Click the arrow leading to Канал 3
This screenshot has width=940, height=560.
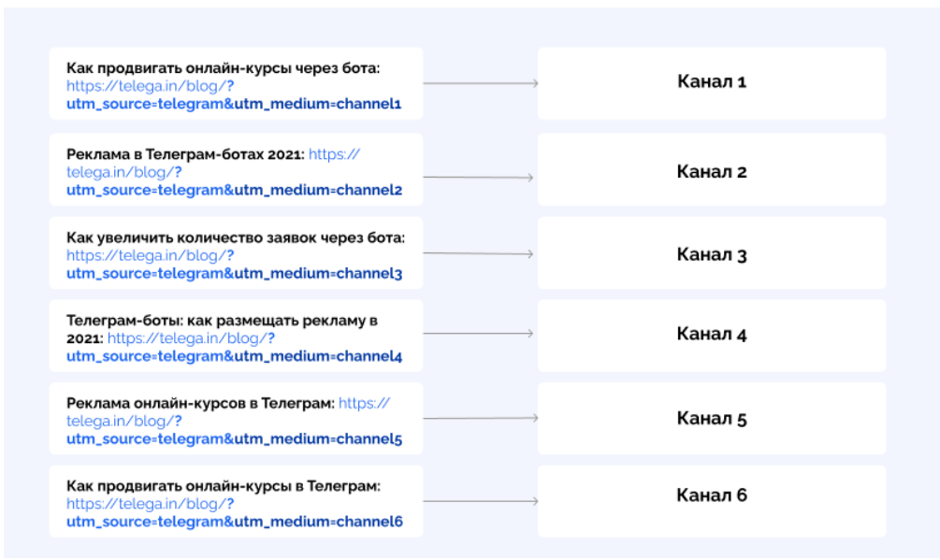(x=478, y=254)
